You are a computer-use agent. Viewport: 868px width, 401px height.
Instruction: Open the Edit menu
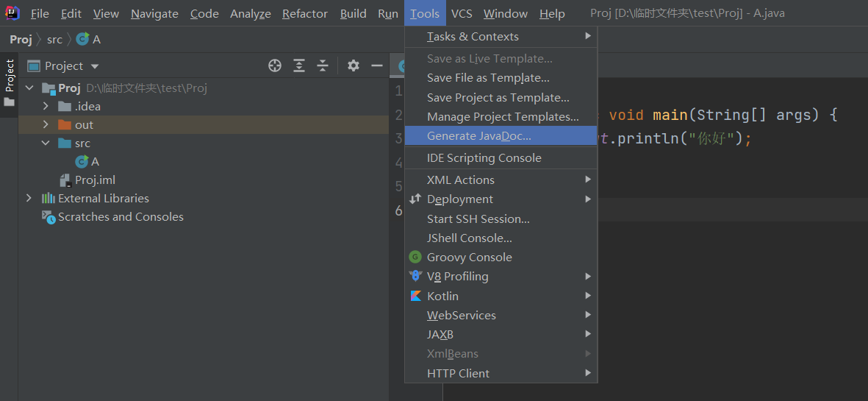point(71,13)
